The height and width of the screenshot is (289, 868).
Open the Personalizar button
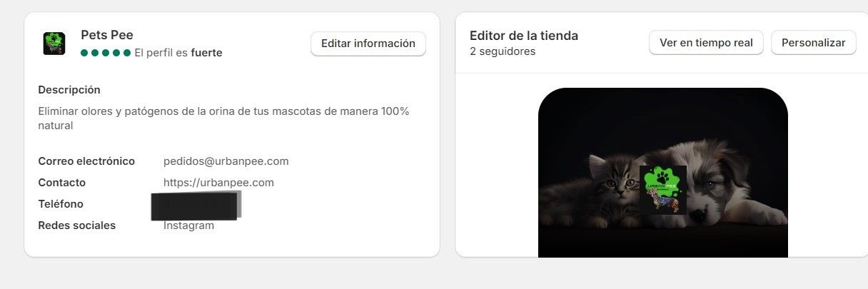pos(814,43)
